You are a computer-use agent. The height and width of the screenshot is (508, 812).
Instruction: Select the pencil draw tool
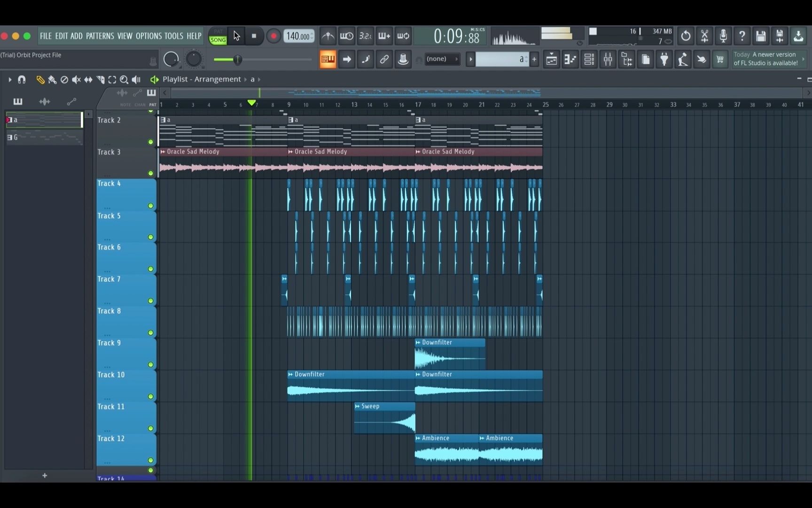click(40, 79)
